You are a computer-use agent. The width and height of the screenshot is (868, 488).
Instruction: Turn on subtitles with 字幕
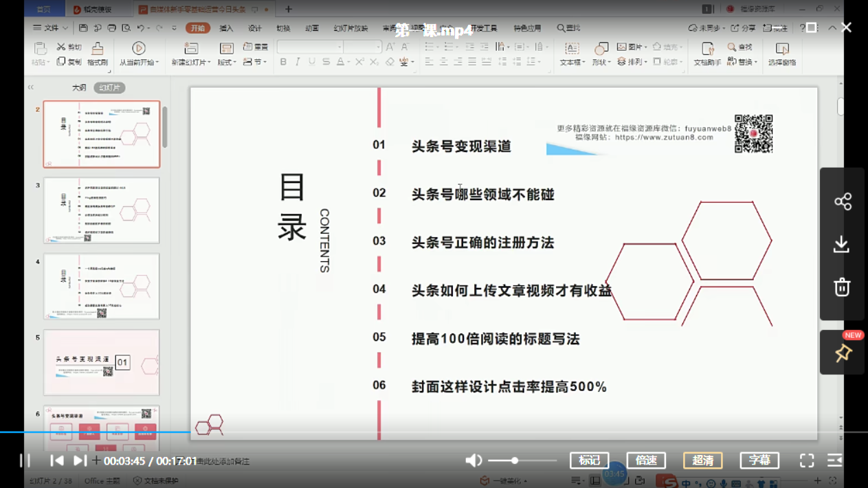tap(759, 461)
